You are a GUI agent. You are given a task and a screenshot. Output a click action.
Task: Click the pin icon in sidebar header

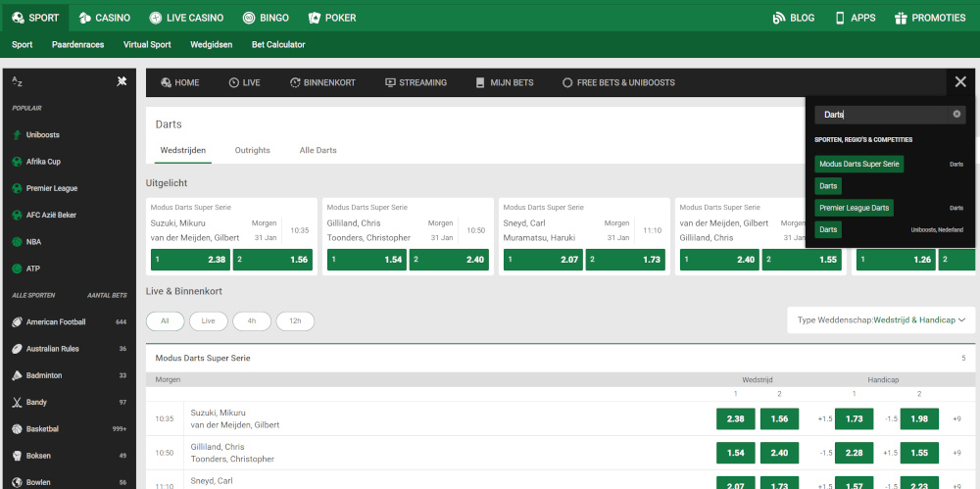tap(122, 81)
